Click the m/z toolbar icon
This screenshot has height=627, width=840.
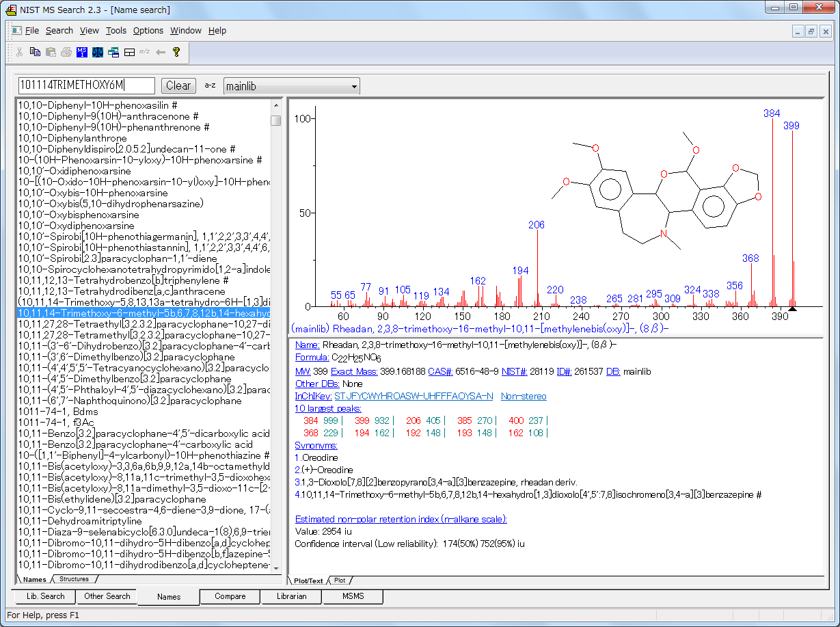(145, 52)
